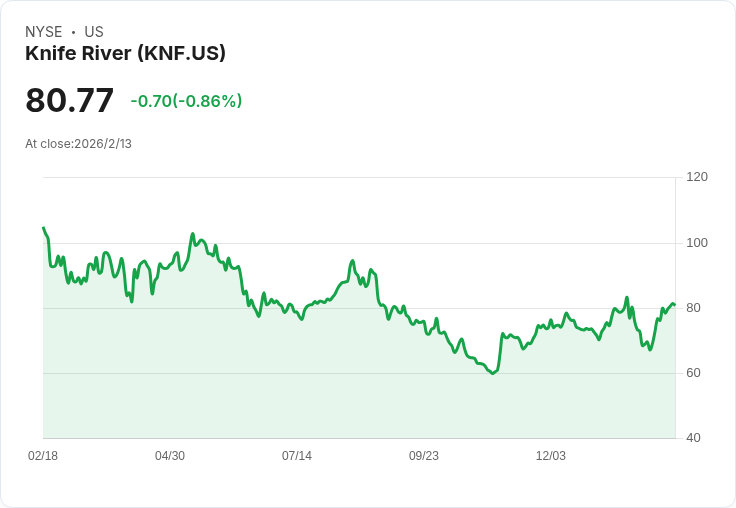Image resolution: width=736 pixels, height=508 pixels.
Task: Click the 40 price axis label
Action: (x=693, y=438)
